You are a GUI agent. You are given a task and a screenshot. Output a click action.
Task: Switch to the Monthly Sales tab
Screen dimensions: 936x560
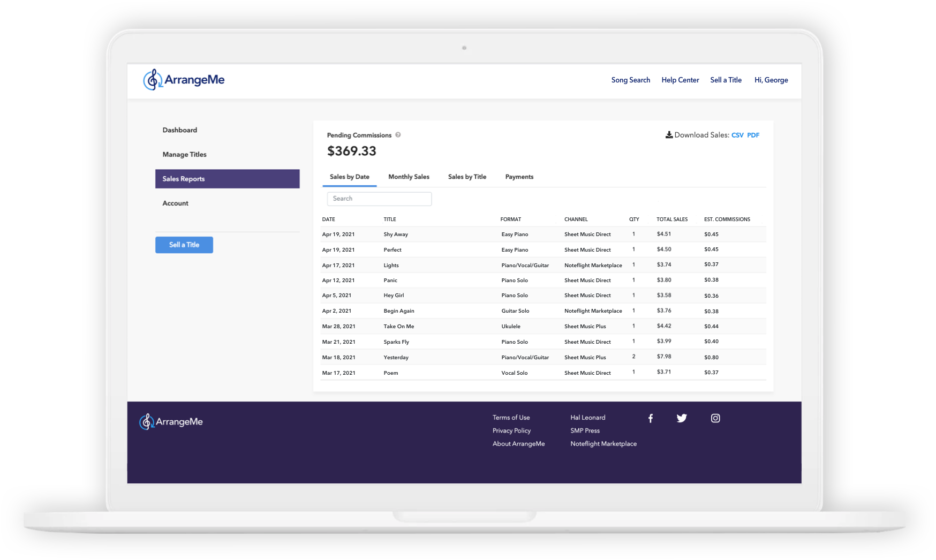409,177
